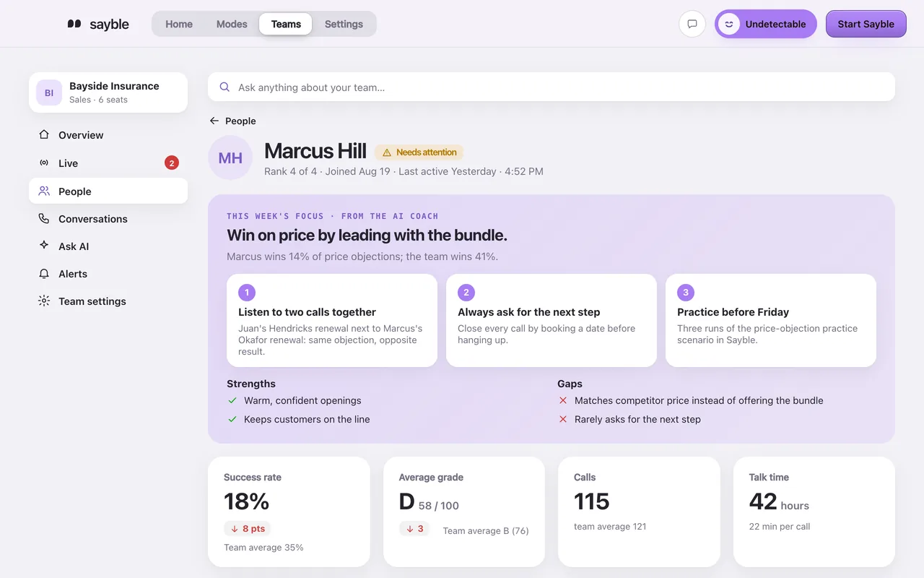
Task: Click the Team settings gear icon
Action: coord(44,301)
